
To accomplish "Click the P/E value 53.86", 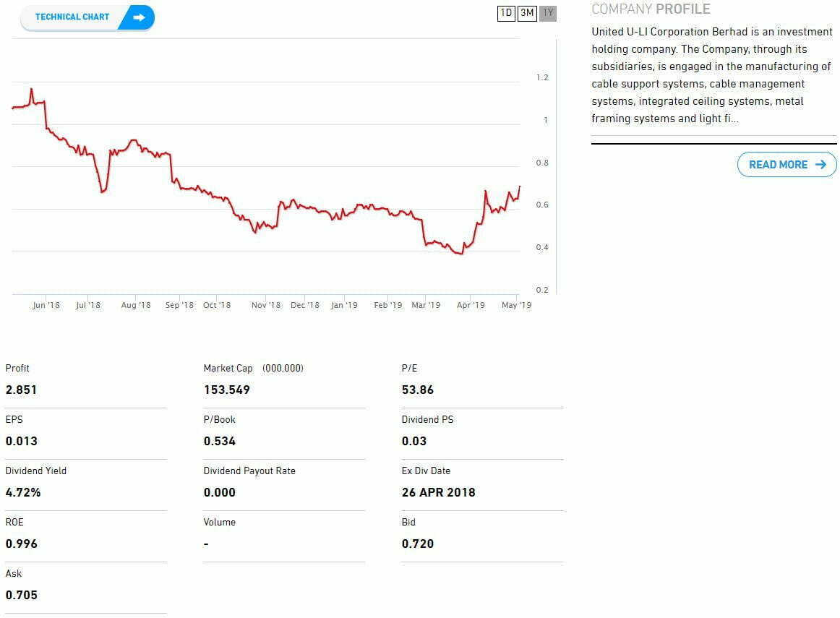I will 418,390.
